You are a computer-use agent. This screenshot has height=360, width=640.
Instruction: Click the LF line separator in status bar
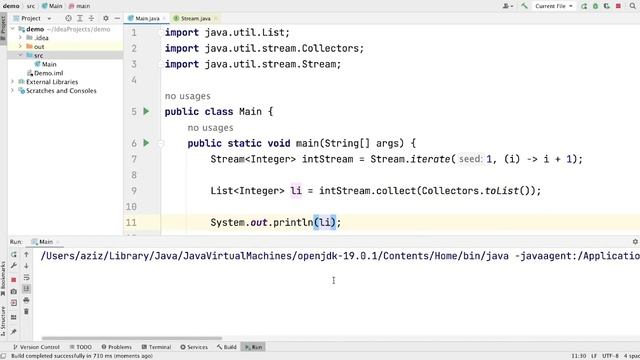click(x=594, y=356)
